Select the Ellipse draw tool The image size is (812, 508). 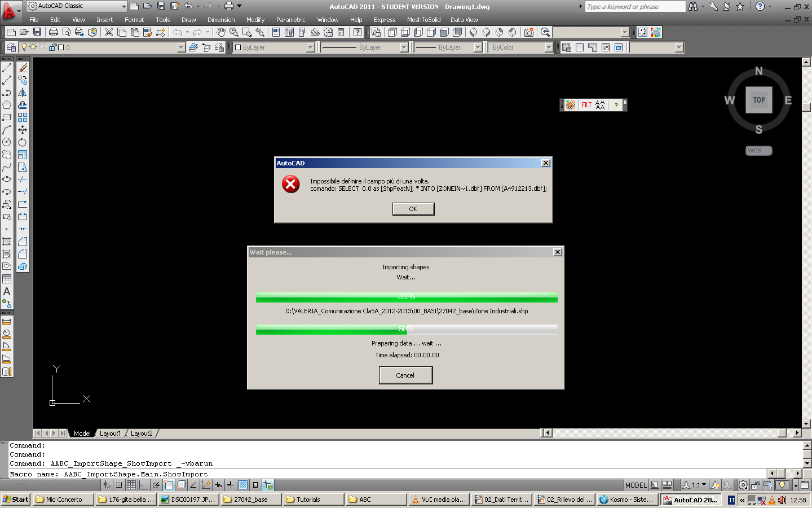click(x=7, y=179)
